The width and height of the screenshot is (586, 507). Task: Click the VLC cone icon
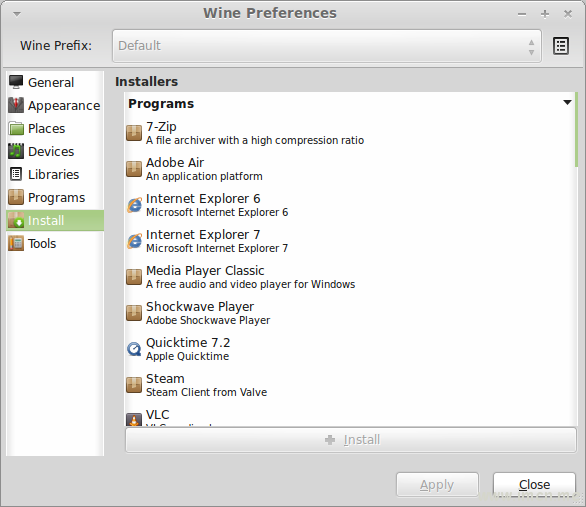(x=134, y=420)
